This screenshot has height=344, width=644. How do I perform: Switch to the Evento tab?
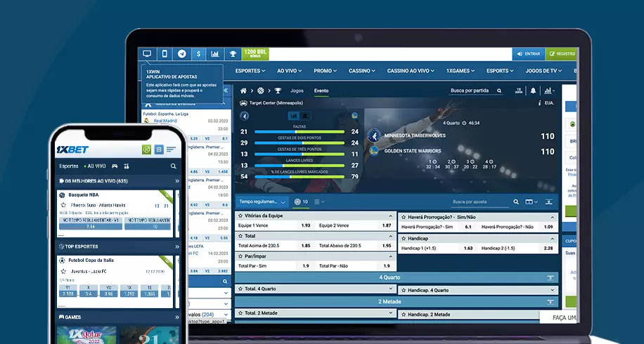click(321, 91)
